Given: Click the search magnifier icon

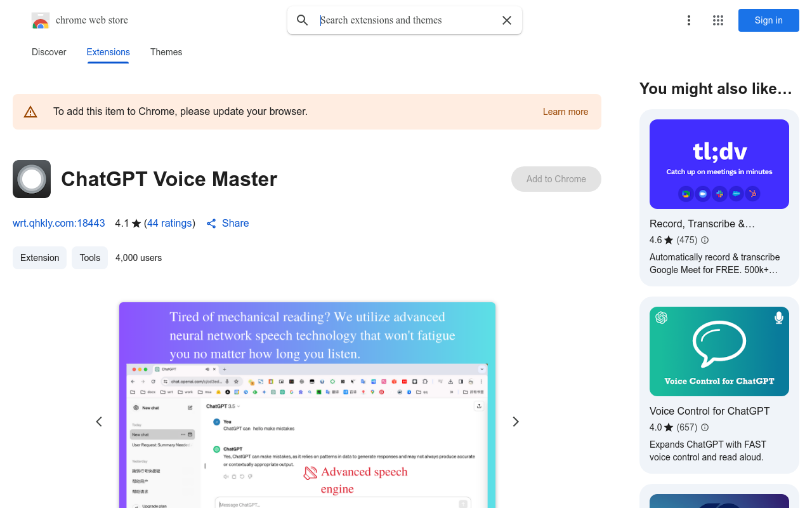Looking at the screenshot, I should click(x=303, y=20).
